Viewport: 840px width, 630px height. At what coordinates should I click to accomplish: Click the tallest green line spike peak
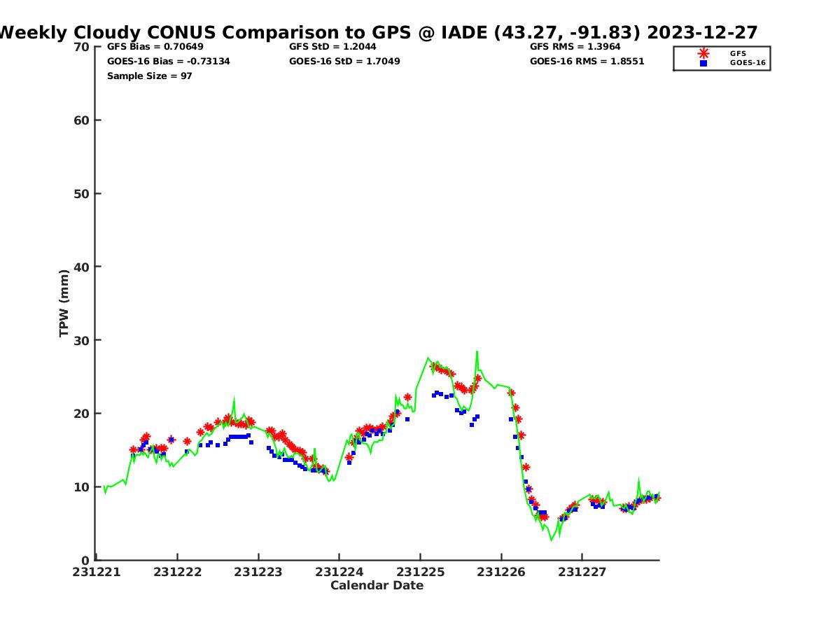click(x=477, y=351)
